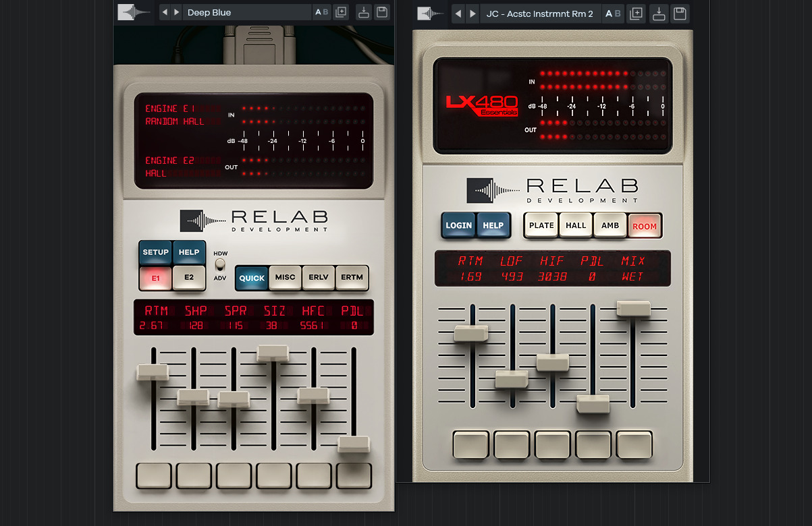
Task: Switch to preset slot B on the left plugin
Action: pos(325,11)
